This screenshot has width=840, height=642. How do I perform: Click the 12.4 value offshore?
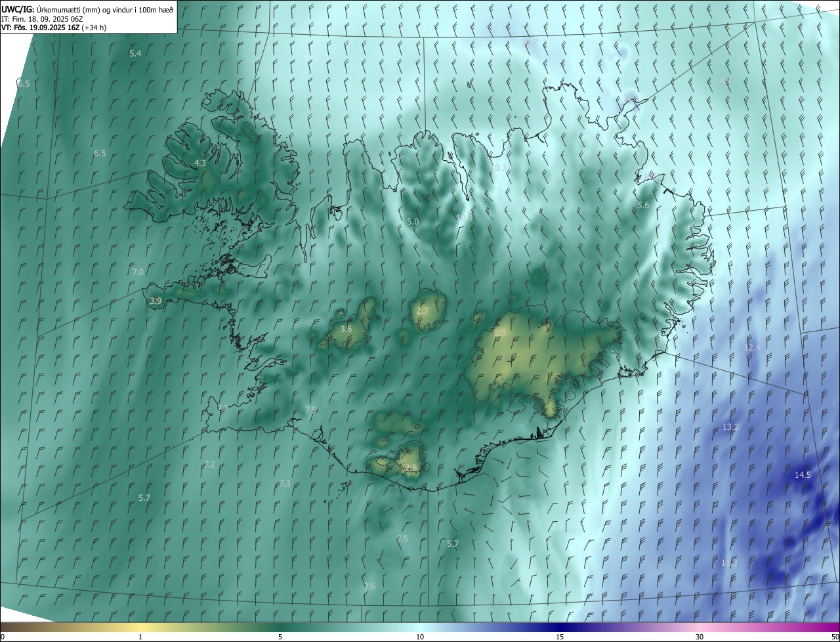[752, 347]
